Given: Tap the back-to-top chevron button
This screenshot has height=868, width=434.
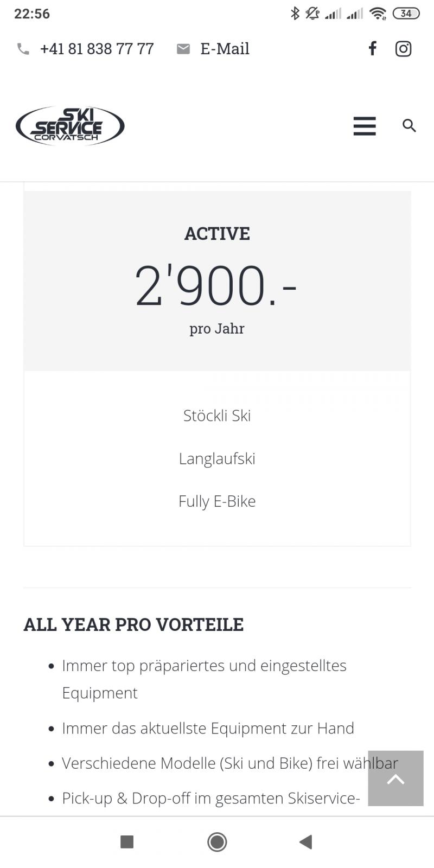Looking at the screenshot, I should (395, 778).
